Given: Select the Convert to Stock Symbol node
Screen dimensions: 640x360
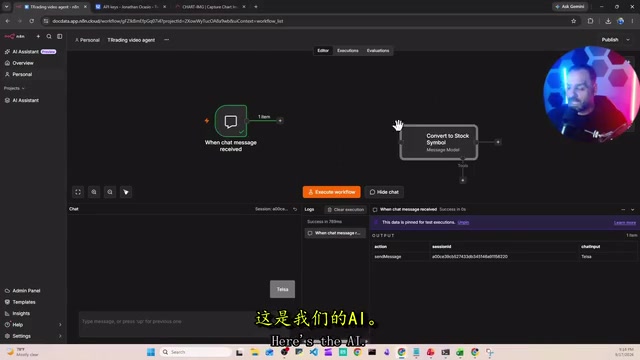Looking at the screenshot, I should pyautogui.click(x=439, y=142).
